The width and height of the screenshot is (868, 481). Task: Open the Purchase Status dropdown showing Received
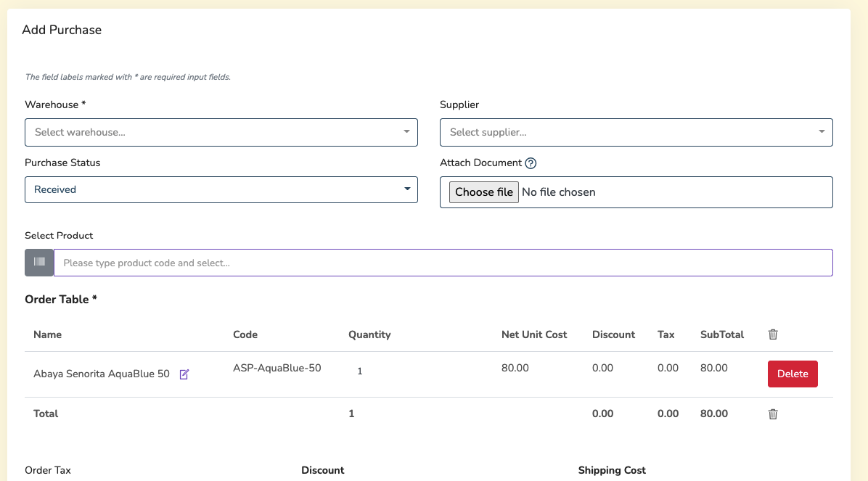tap(221, 189)
